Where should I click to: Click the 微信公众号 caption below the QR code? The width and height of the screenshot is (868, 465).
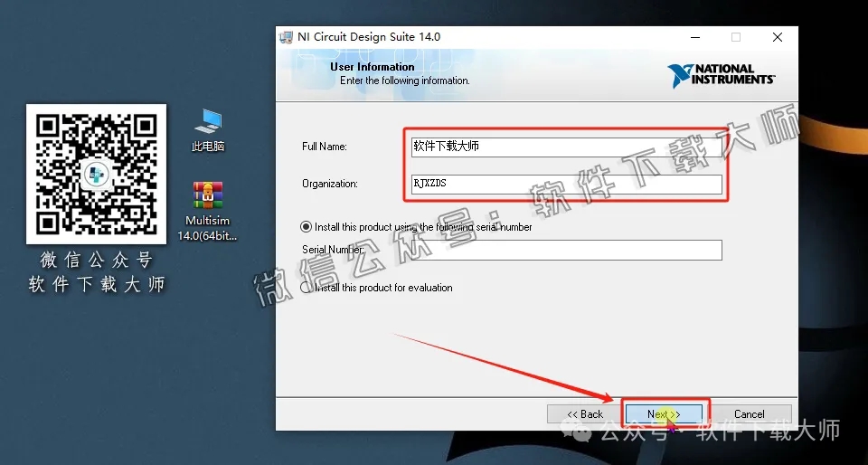[97, 261]
